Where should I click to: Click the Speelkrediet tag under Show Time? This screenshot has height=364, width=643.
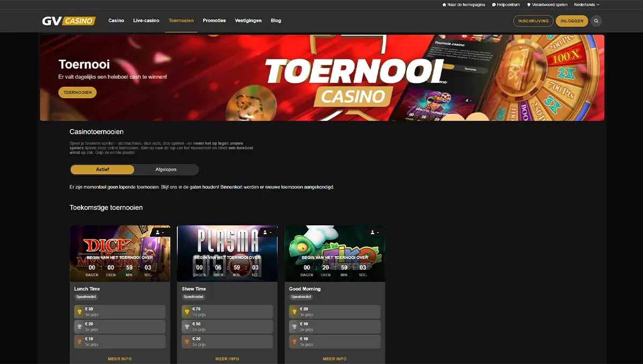pyautogui.click(x=193, y=297)
